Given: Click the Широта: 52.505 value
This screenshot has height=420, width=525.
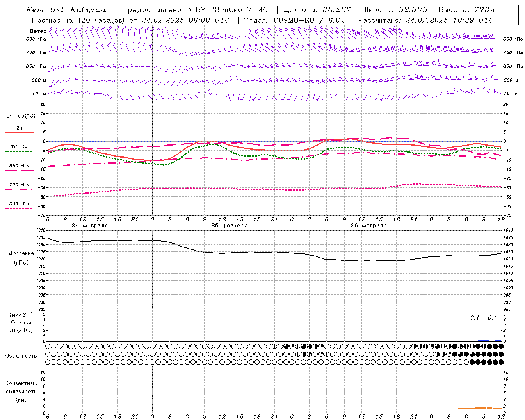Looking at the screenshot, I should click(x=395, y=10).
